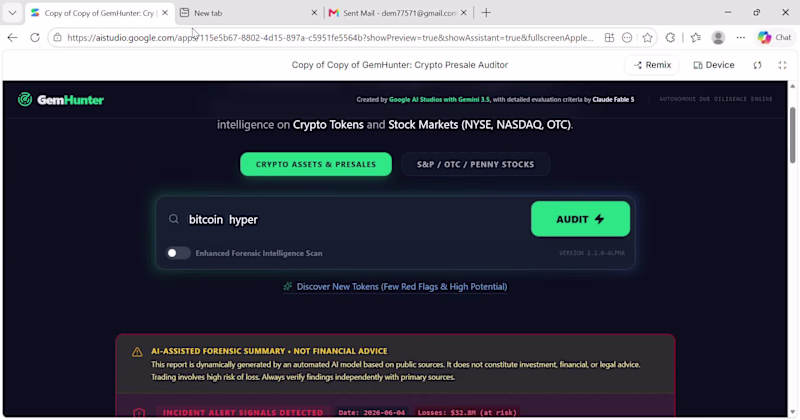Close the New tab browser tab
Screen dimensions: 800x420
314,13
